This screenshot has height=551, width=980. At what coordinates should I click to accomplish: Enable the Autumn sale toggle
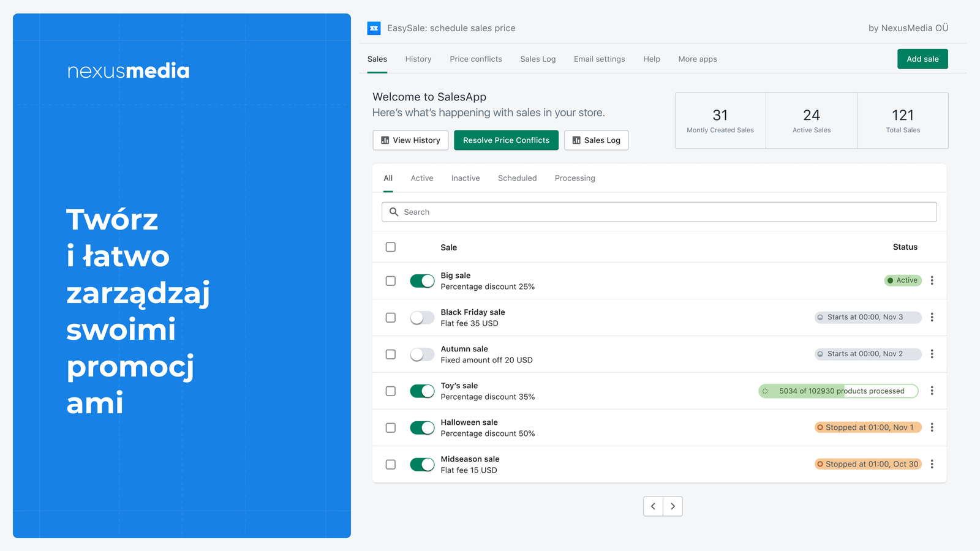pos(422,354)
